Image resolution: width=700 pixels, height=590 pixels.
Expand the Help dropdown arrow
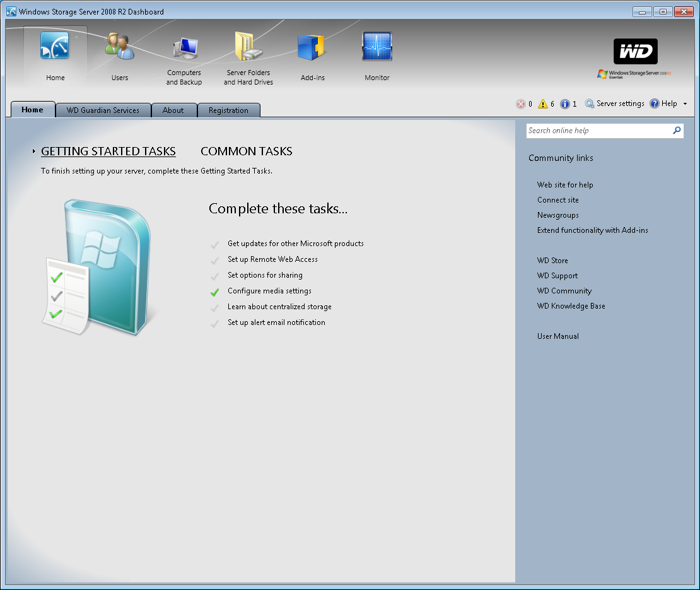click(685, 103)
